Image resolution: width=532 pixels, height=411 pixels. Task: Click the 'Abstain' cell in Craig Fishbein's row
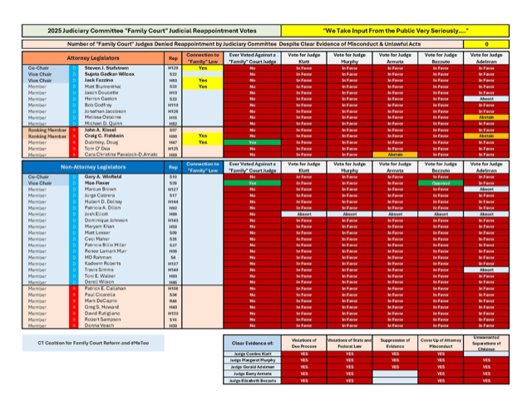point(486,136)
